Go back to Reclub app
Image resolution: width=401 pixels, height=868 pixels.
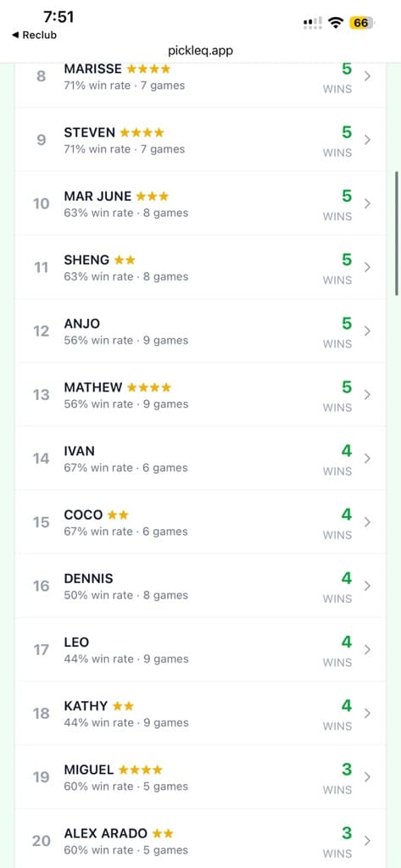[x=34, y=35]
